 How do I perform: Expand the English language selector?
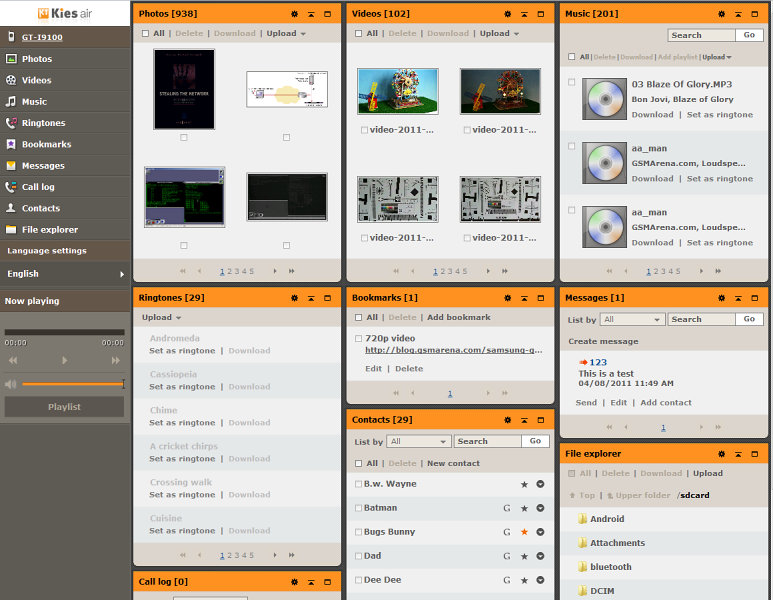pyautogui.click(x=65, y=273)
